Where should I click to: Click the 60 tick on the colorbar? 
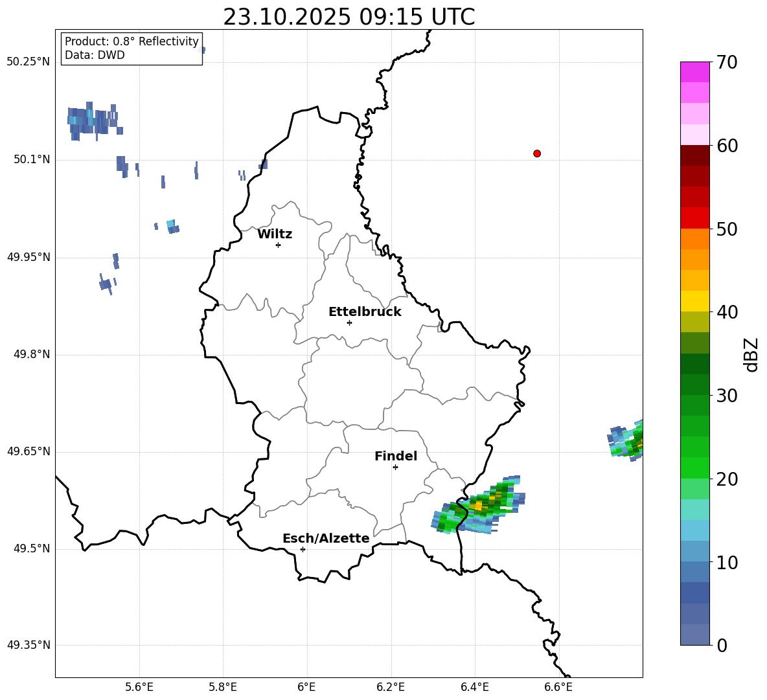click(x=726, y=146)
